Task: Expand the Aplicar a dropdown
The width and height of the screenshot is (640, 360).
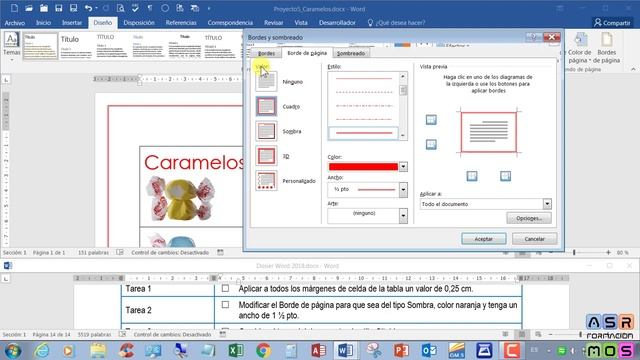Action: pos(547,204)
